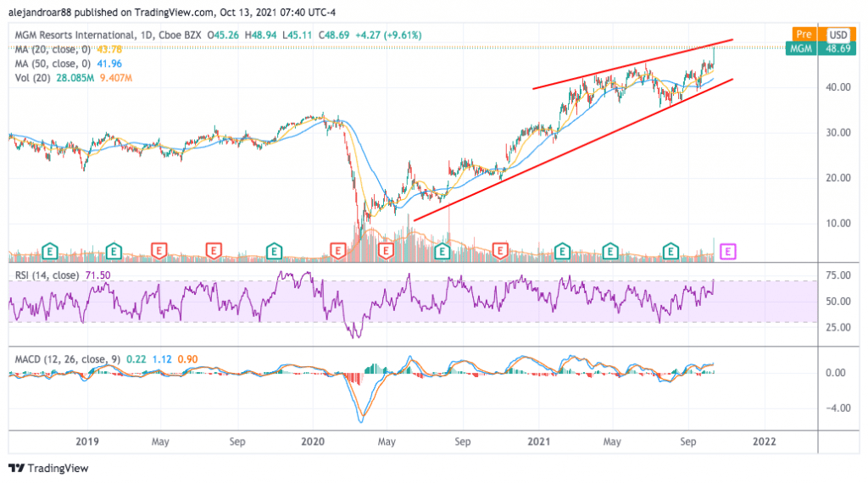Click the 30.00 price axis label
This screenshot has width=868, height=483.
point(838,132)
